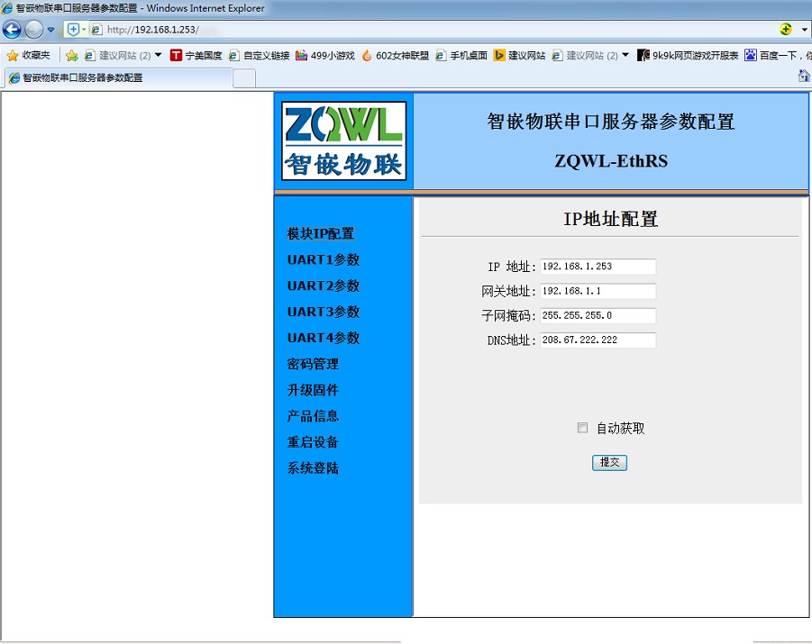The width and height of the screenshot is (812, 644).
Task: Click the DNS地址 input field
Action: tap(598, 340)
